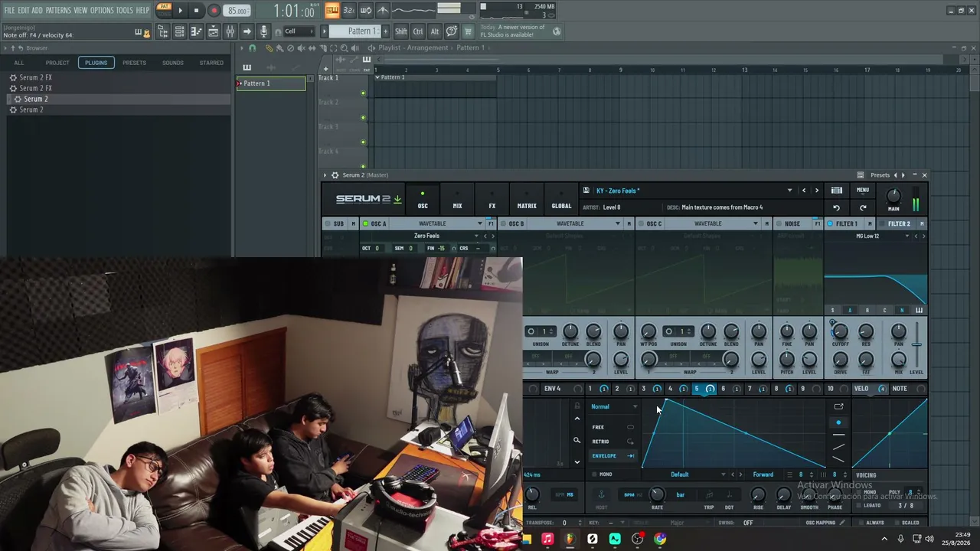Viewport: 980px width, 551px height.
Task: Toggle the SUB oscillator on
Action: click(328, 223)
